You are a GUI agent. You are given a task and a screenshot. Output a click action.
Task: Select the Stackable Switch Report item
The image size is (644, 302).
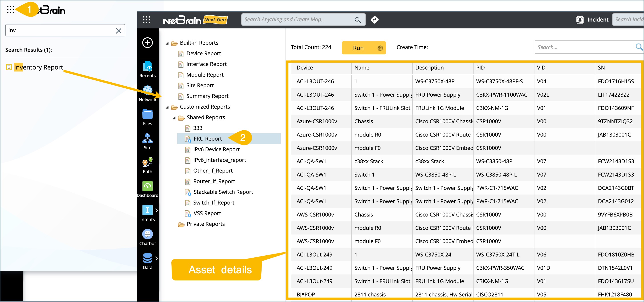point(223,192)
